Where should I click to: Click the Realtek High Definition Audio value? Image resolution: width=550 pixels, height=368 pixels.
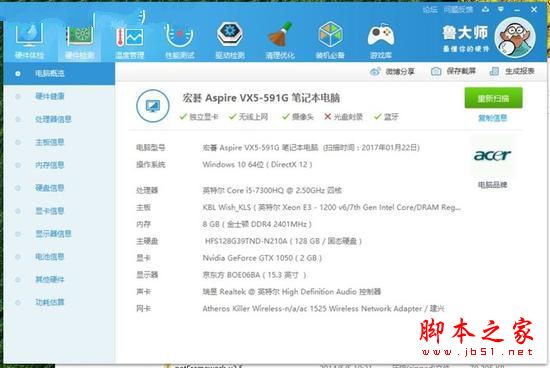click(x=291, y=292)
